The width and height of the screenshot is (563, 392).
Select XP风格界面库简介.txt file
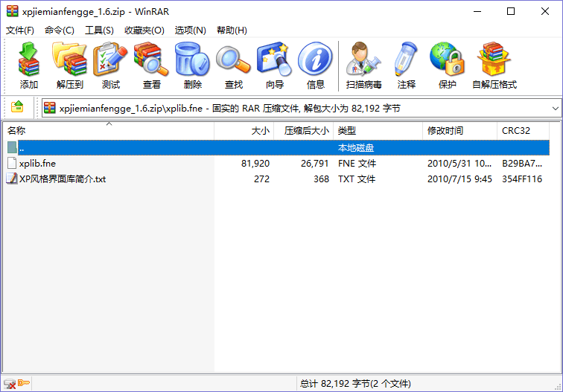pos(63,179)
